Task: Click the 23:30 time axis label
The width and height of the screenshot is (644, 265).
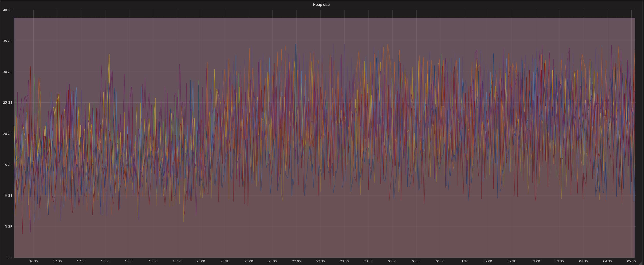Action: pos(368,261)
